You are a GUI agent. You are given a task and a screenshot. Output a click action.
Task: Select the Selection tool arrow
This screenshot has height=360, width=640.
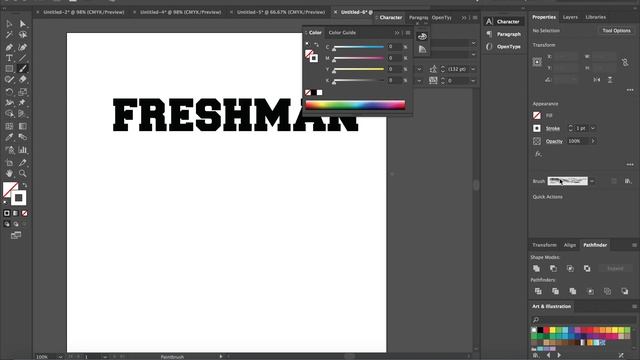[9, 24]
